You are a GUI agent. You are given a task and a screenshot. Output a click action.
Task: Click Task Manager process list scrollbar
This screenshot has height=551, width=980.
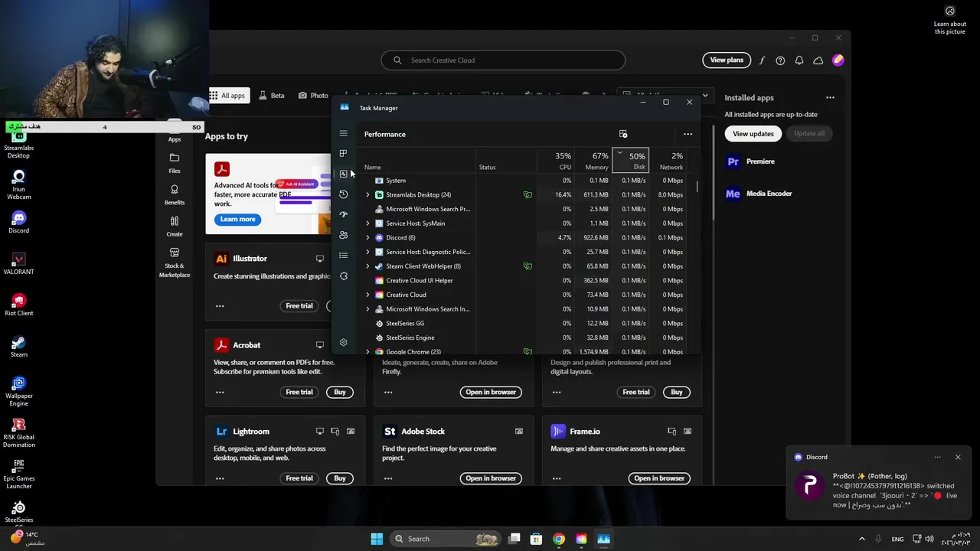coord(697,186)
